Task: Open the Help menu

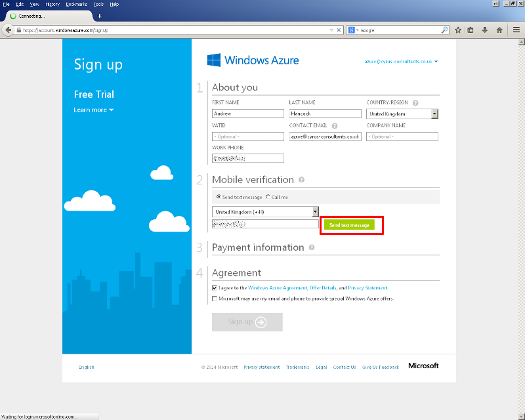Action: point(114,5)
